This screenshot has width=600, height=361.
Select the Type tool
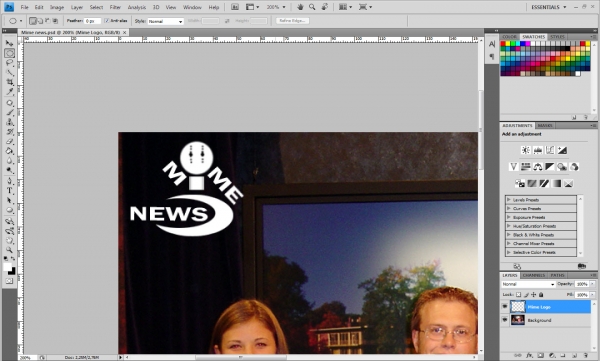coord(10,191)
